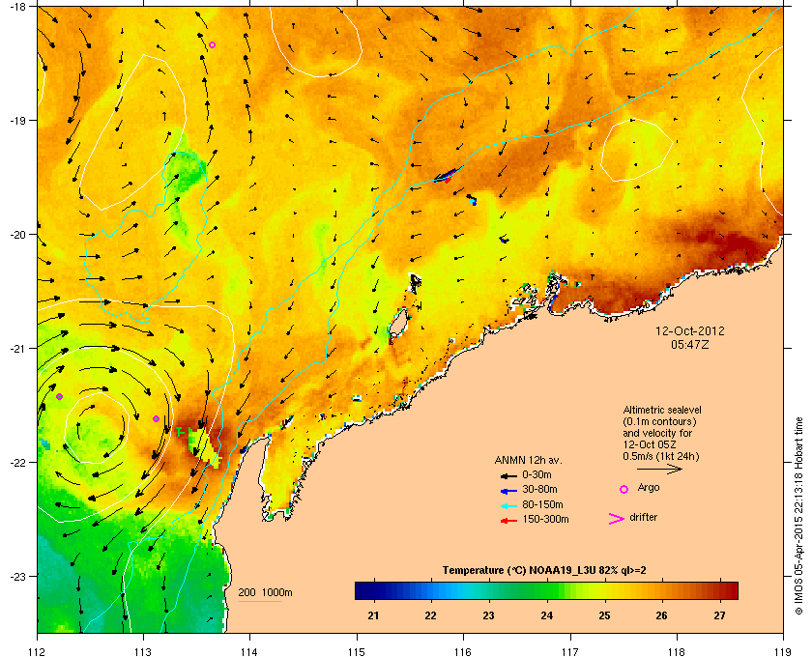Click the 'Argo' legend label
The image size is (812, 657).
coord(649,488)
